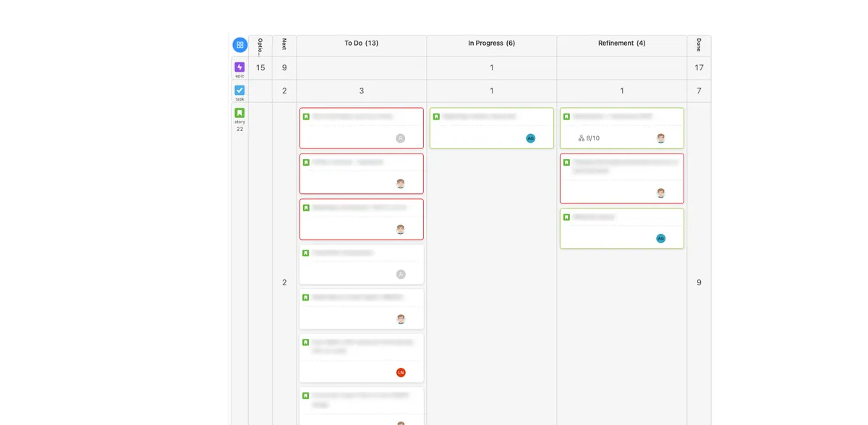Click the AG avatar on the Refinement card
Image resolution: width=868 pixels, height=425 pixels.
tap(660, 238)
